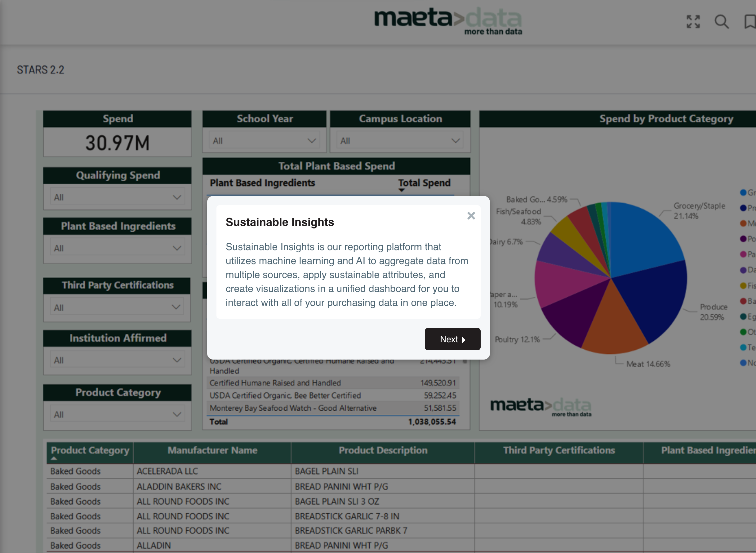Open the Institution Affirmed dropdown
The image size is (756, 553).
[x=117, y=360]
